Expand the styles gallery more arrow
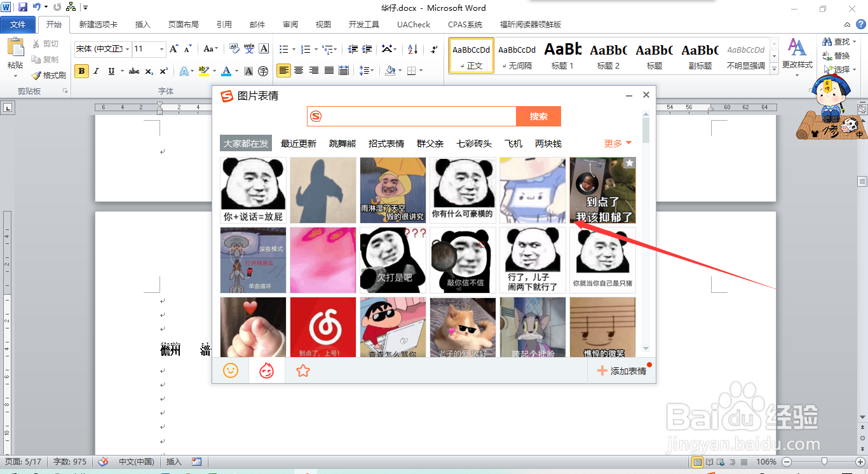 coord(774,67)
